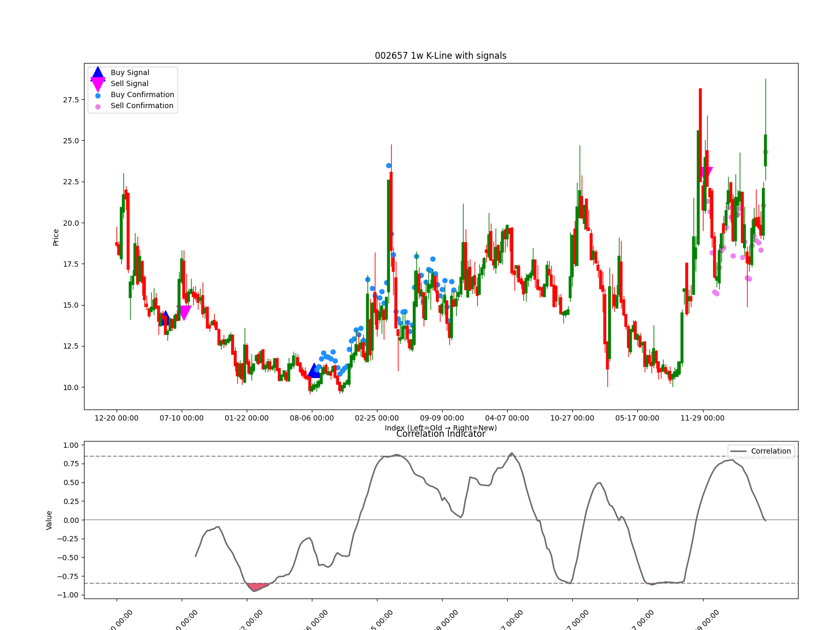Click the 12.5 price tick label
This screenshot has height=630, width=840.
point(71,346)
